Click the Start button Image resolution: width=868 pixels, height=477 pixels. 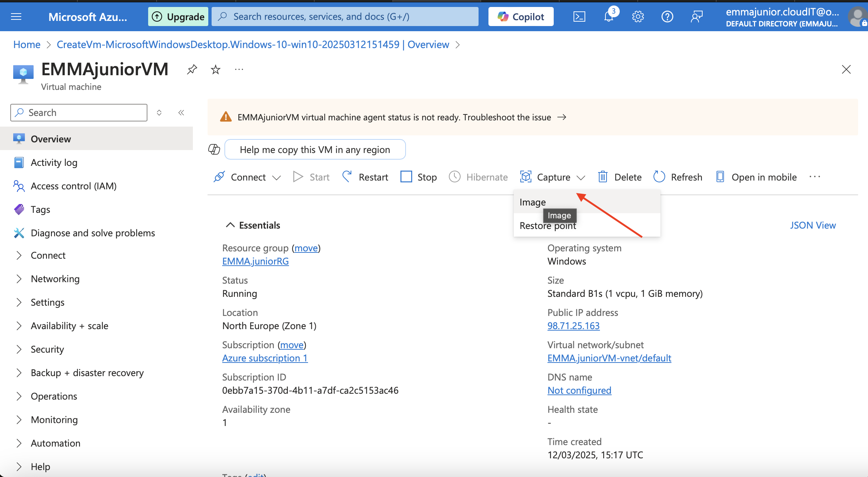(311, 177)
